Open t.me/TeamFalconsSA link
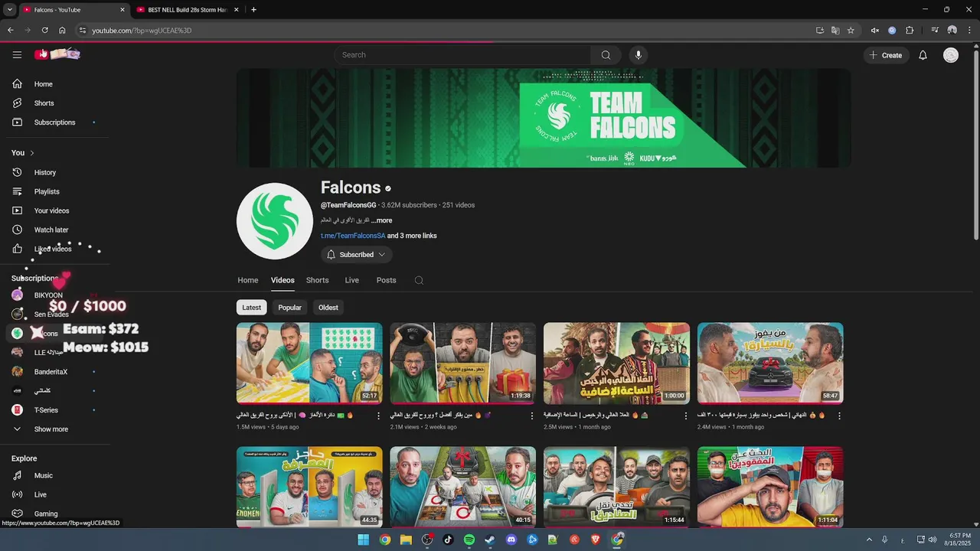Image resolution: width=980 pixels, height=551 pixels. 353,236
